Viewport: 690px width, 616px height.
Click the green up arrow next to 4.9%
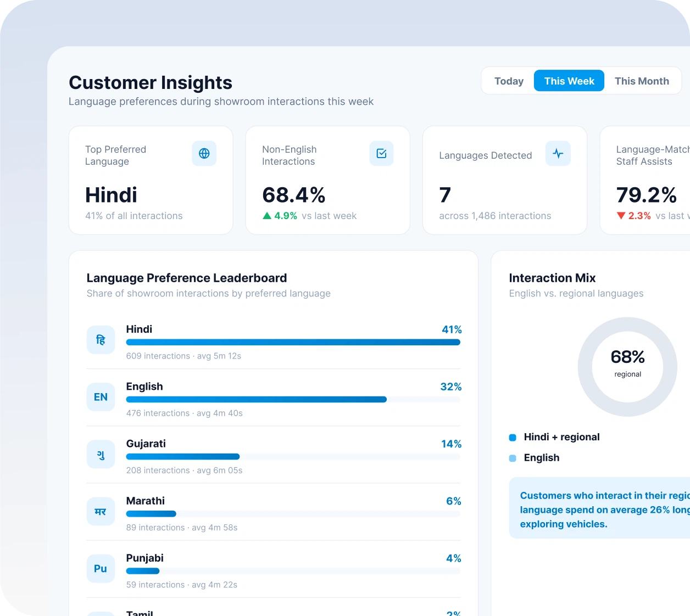pyautogui.click(x=267, y=216)
